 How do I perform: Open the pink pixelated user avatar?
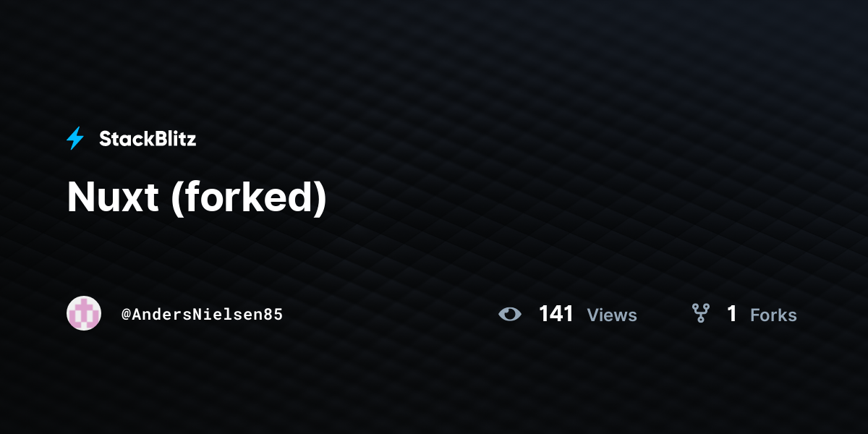[x=84, y=313]
